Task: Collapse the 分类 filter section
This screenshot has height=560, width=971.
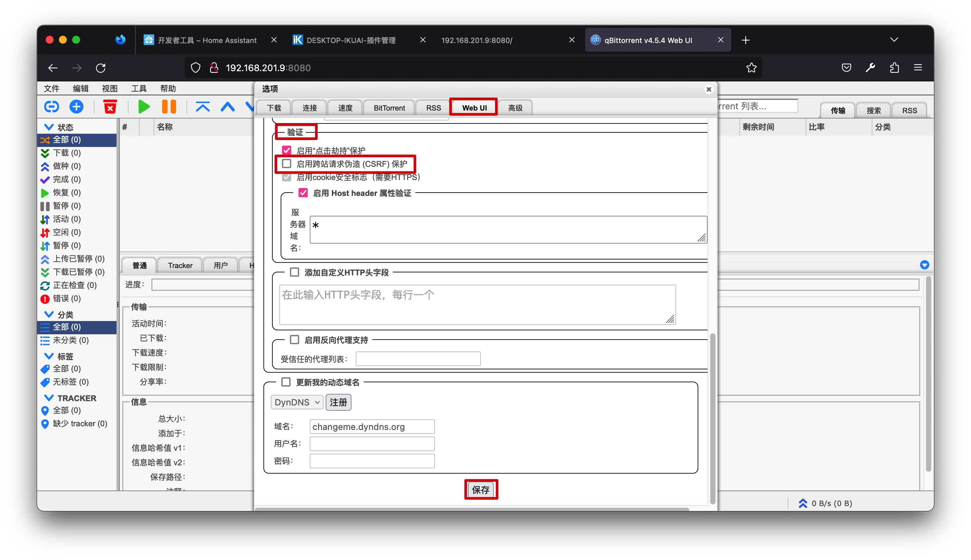Action: [x=49, y=315]
